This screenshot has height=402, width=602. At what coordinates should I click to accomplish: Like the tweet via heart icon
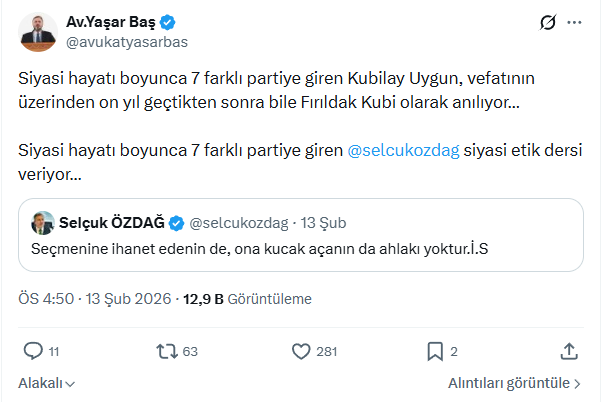tap(301, 351)
